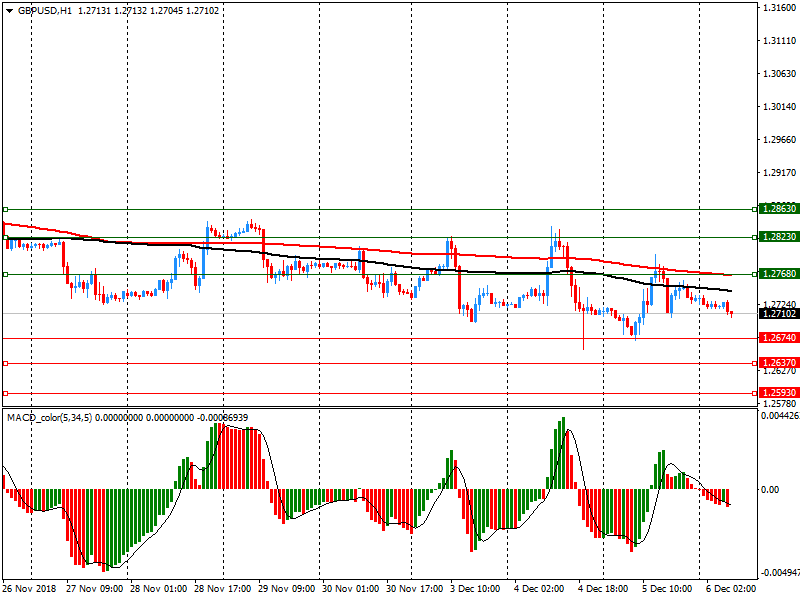800x600 pixels.
Task: Click the red 1.25930 price label
Action: coord(778,393)
